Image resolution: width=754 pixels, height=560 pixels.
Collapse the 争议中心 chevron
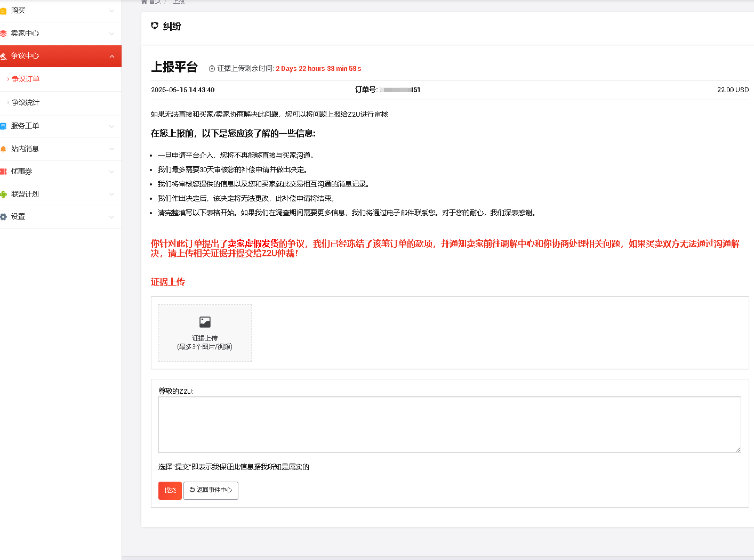(111, 56)
